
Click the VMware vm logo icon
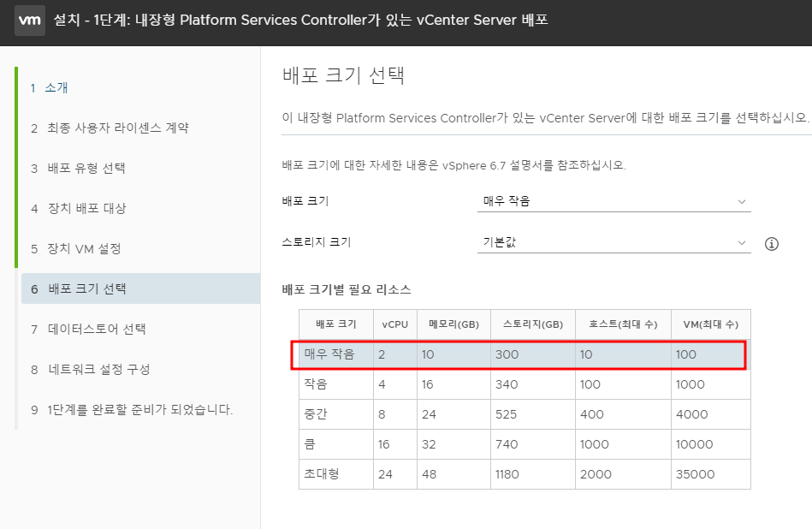29,21
